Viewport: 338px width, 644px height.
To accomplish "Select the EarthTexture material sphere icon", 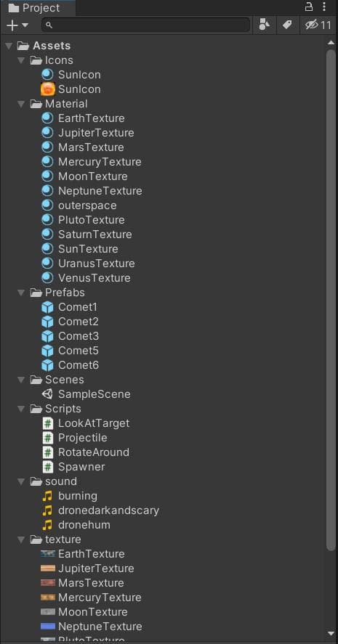I will click(48, 118).
